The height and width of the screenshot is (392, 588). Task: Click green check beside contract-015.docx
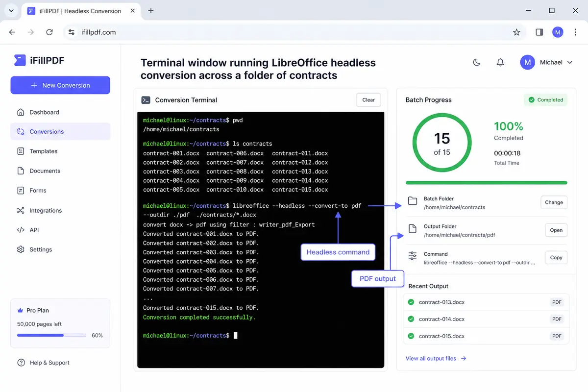point(411,336)
